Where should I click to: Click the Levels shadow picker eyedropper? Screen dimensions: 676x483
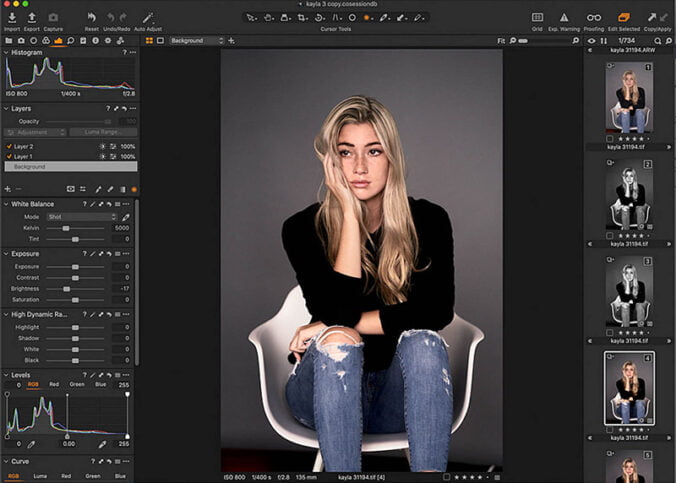(x=31, y=444)
